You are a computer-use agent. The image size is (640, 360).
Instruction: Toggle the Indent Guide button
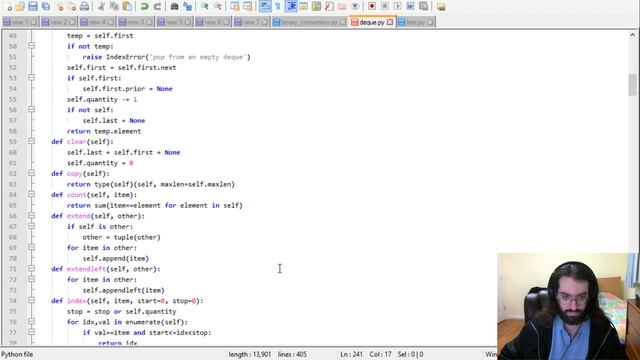pos(291,6)
